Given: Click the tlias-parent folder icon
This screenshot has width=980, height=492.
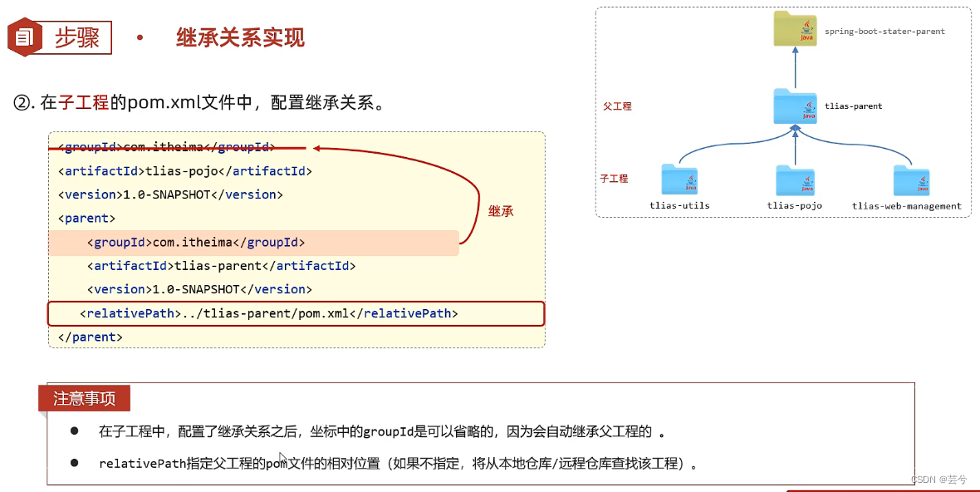Looking at the screenshot, I should (x=795, y=106).
